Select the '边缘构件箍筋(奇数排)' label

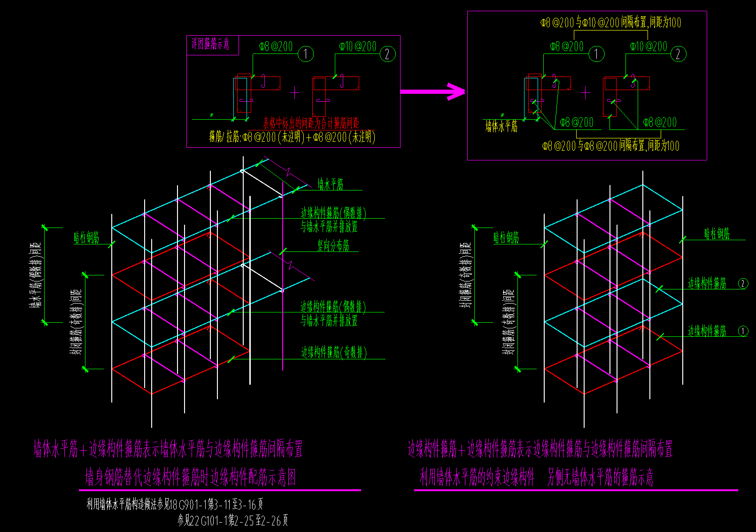pyautogui.click(x=334, y=353)
